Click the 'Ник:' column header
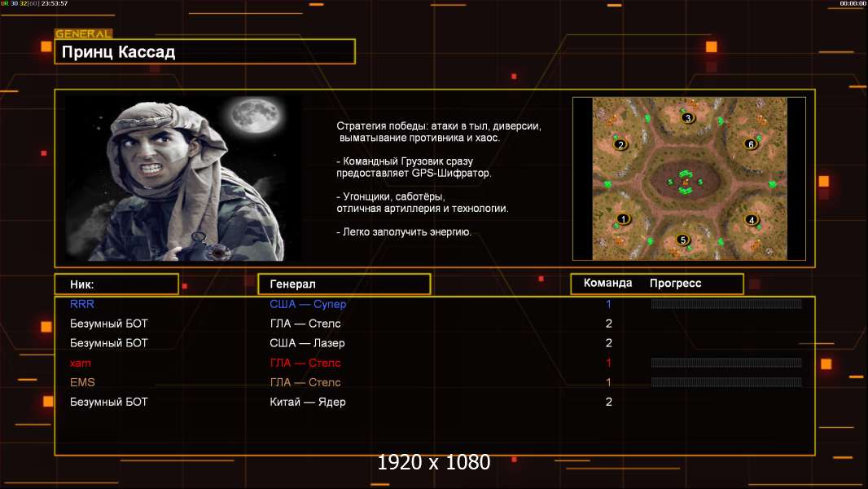 116,284
